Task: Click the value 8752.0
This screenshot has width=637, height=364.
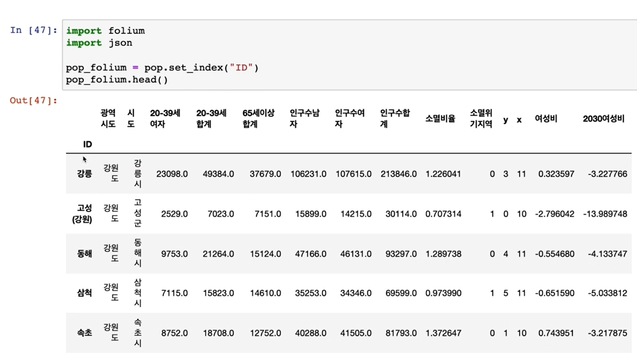Action: click(174, 333)
